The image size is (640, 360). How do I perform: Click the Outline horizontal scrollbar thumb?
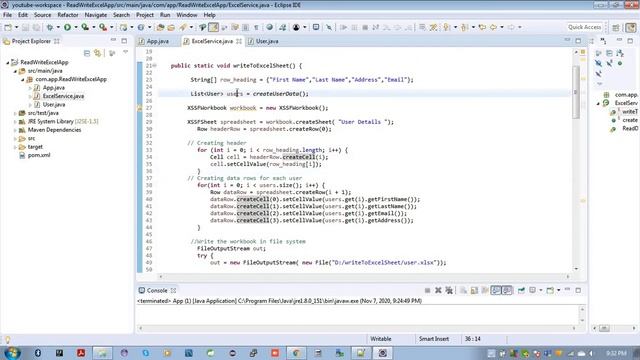tap(604, 328)
